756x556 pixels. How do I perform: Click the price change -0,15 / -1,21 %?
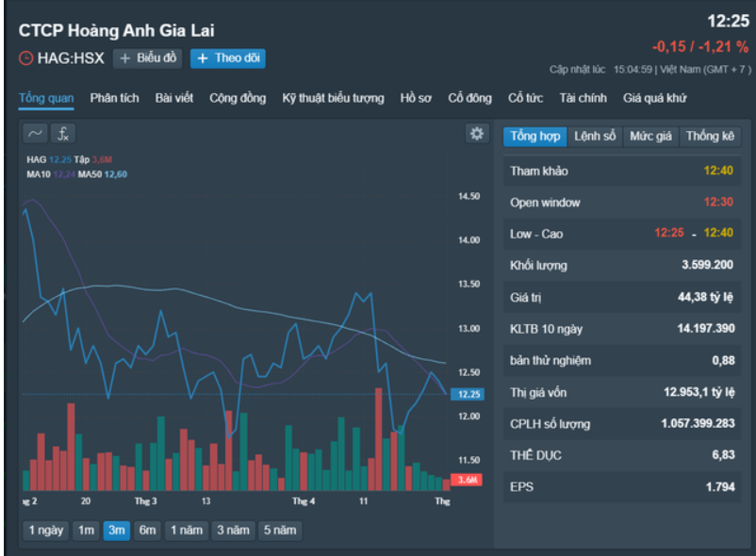click(700, 47)
